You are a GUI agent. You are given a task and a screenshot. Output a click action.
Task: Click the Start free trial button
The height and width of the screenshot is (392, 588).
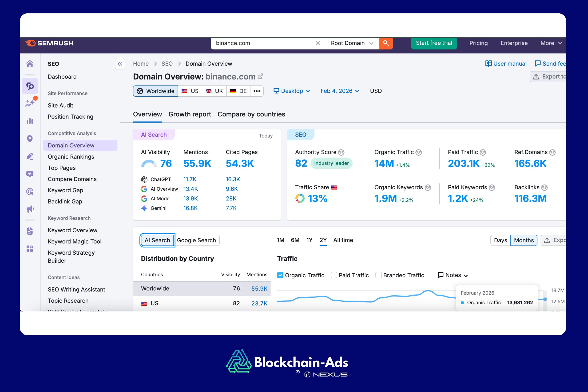pos(434,43)
